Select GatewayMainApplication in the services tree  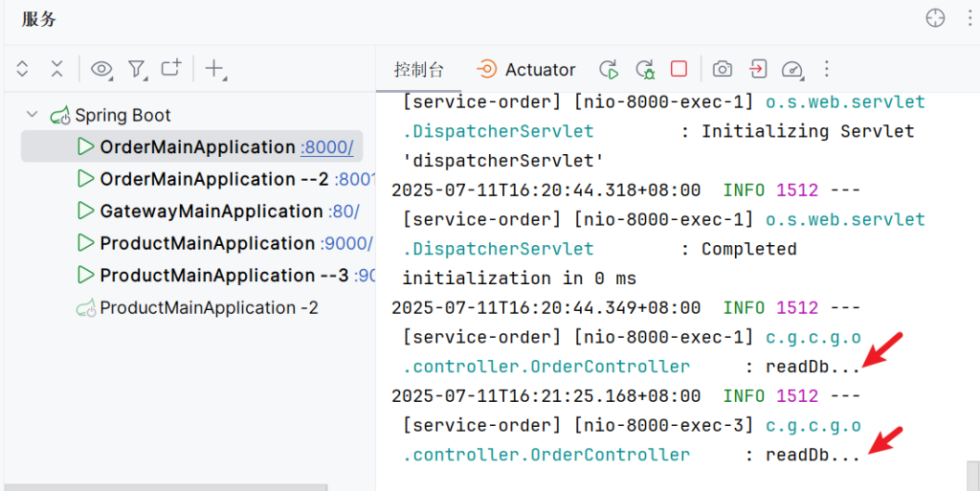click(x=211, y=212)
